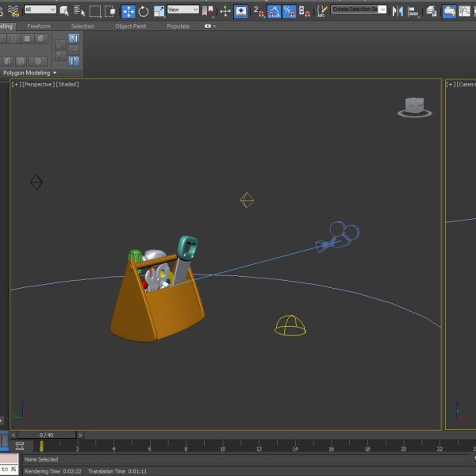Select the yellow omni light gizmo
The width and height of the screenshot is (476, 476).
click(x=247, y=200)
